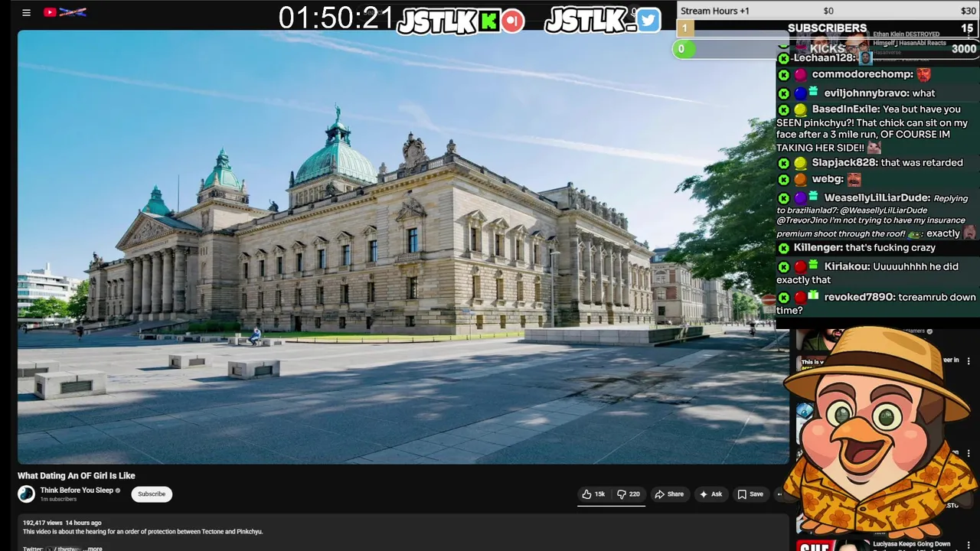The height and width of the screenshot is (551, 980).
Task: Click the 192,417 views text
Action: 42,523
